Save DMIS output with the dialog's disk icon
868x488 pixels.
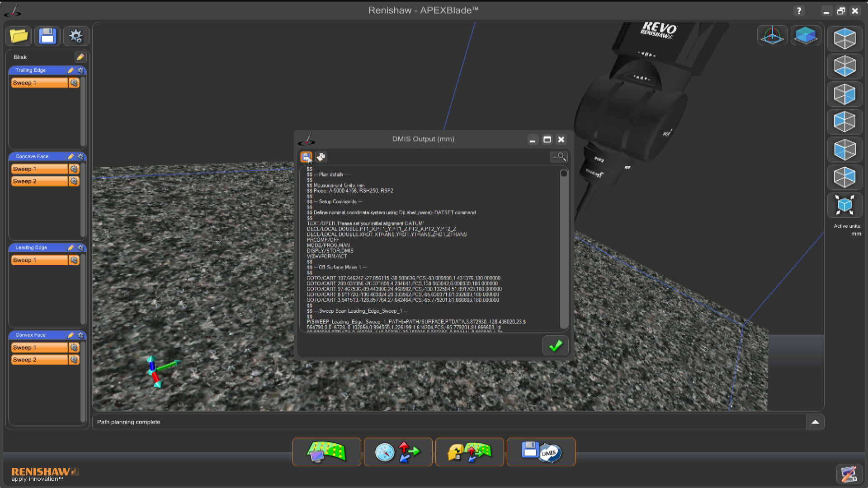point(307,157)
